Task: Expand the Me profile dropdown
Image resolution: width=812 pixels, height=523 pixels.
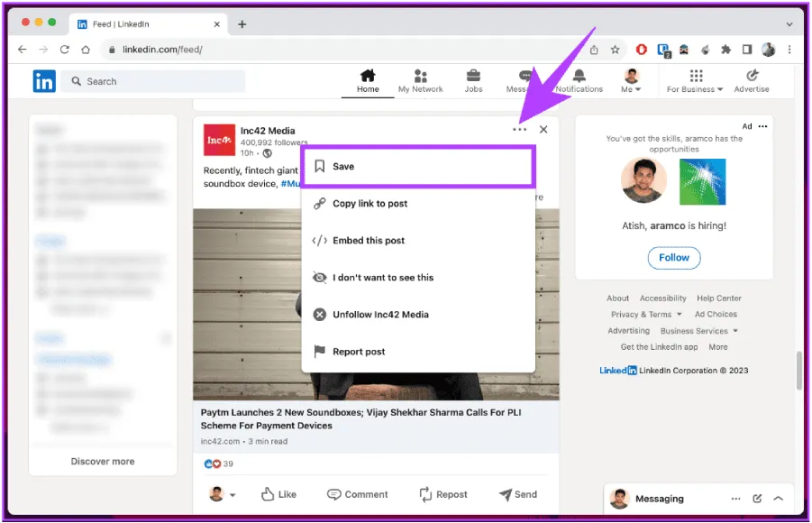Action: coord(632,81)
